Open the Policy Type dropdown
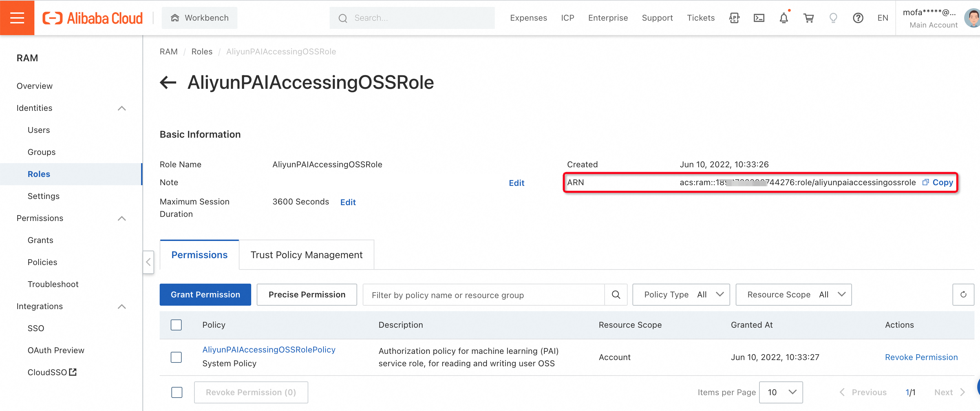 click(x=681, y=295)
